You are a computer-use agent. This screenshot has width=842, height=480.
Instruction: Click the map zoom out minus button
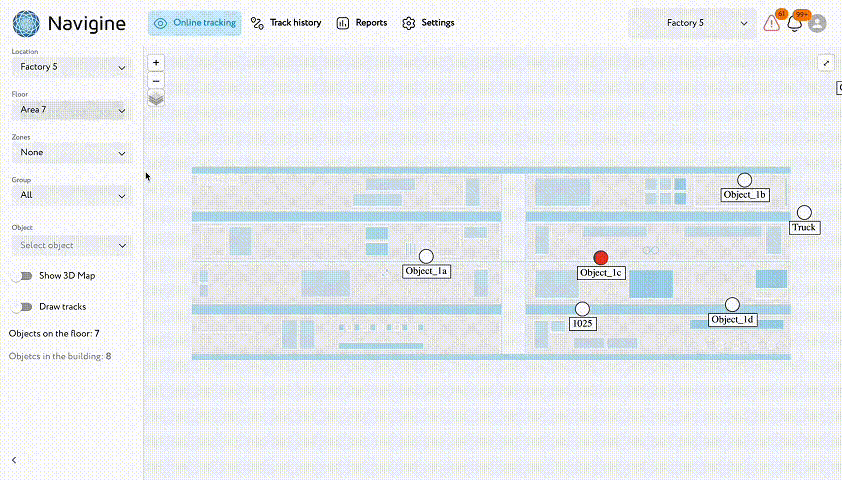pos(156,80)
